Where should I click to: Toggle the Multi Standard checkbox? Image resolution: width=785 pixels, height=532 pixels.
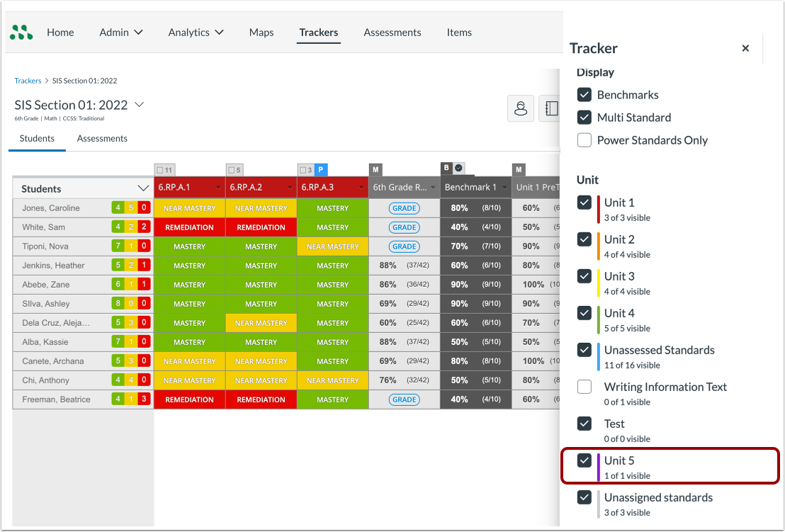[x=584, y=117]
